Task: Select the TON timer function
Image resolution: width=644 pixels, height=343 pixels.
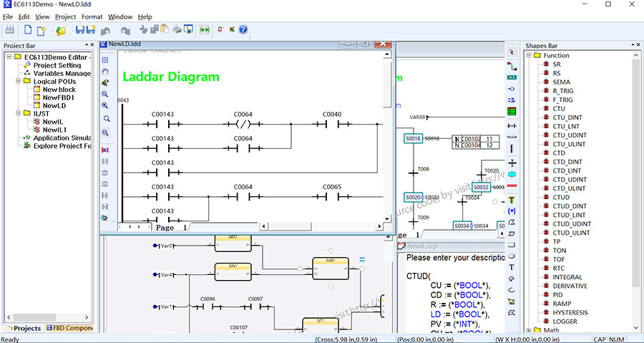Action: click(560, 250)
